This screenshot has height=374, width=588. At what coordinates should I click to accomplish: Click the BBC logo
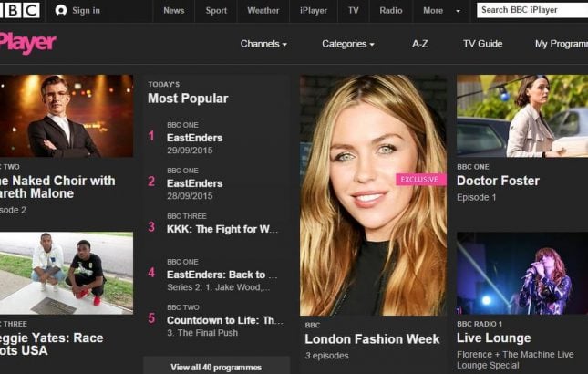click(x=20, y=11)
